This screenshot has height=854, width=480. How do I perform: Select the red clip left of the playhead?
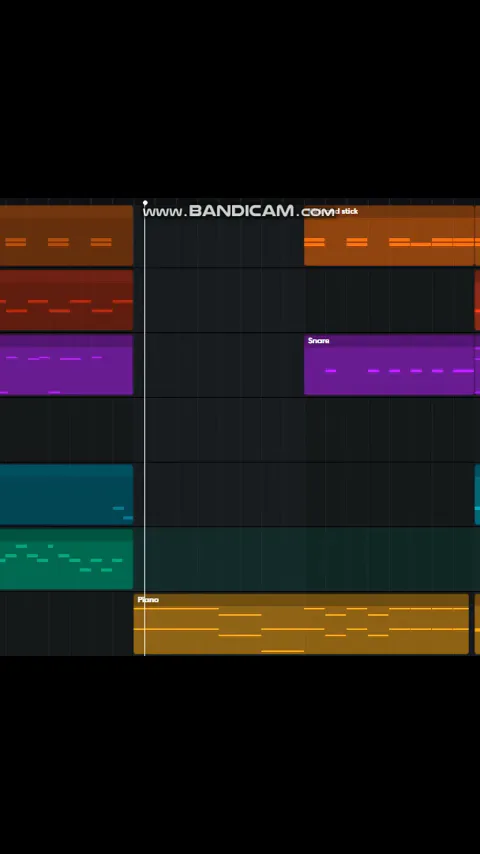pos(66,300)
